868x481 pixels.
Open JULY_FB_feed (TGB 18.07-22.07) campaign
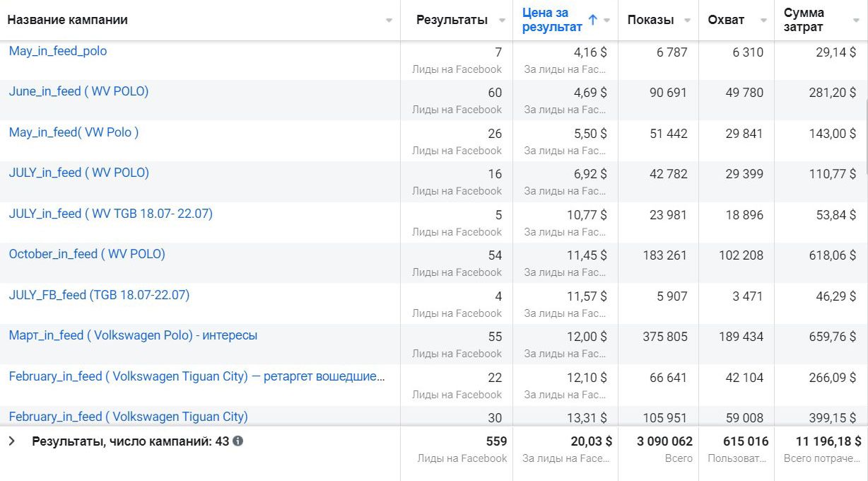[99, 295]
